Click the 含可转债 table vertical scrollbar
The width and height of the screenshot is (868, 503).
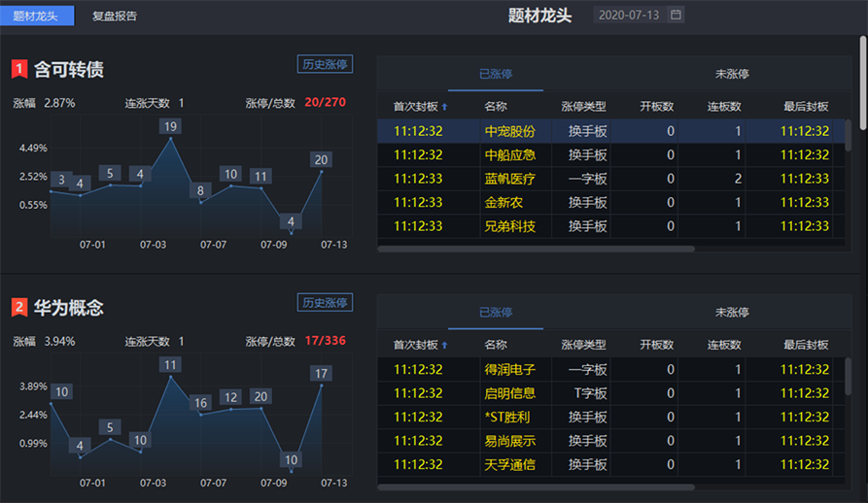click(x=848, y=135)
